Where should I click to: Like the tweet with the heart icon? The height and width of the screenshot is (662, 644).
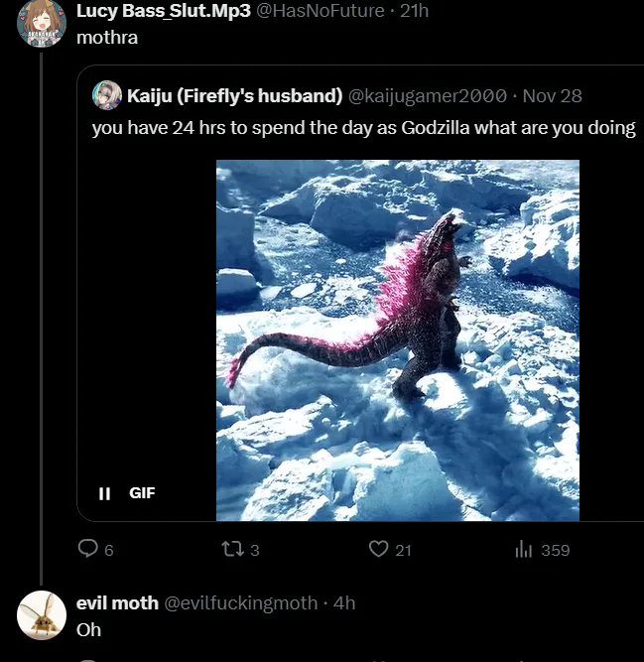tap(378, 549)
